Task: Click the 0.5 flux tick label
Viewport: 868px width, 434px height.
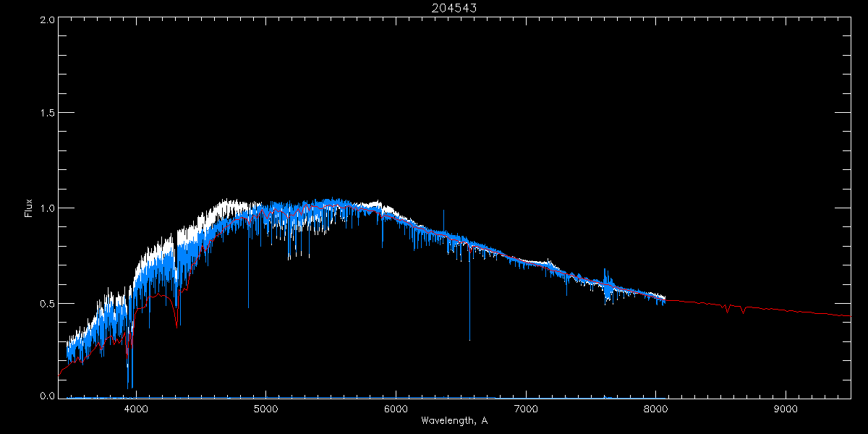Action: 48,303
